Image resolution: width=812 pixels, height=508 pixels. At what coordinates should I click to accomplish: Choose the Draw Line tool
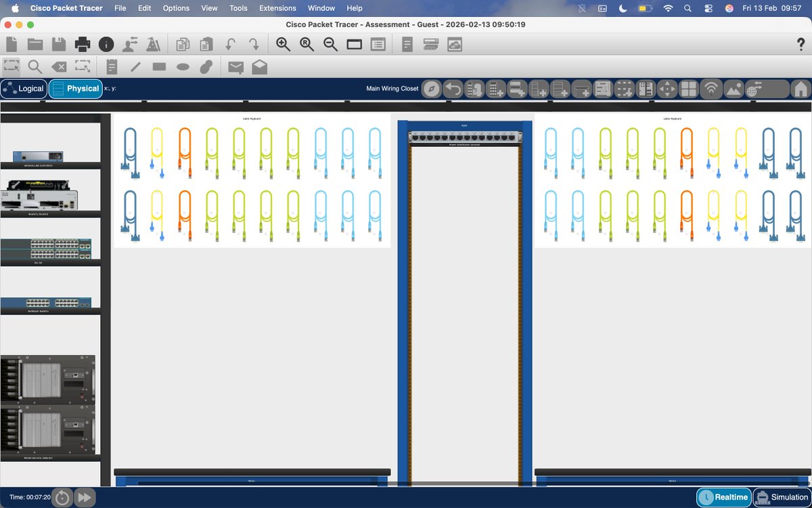pos(135,66)
